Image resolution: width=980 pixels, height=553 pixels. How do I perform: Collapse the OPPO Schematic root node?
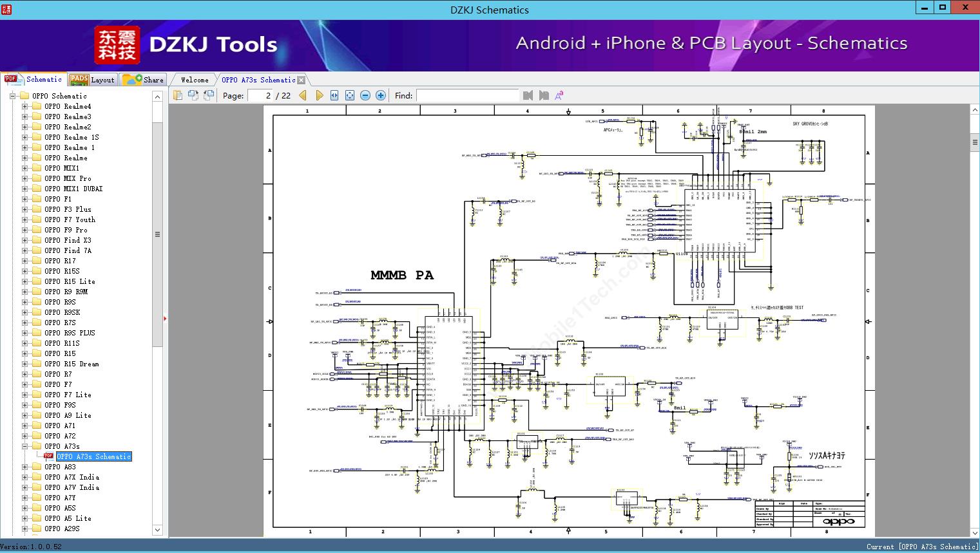coord(12,96)
